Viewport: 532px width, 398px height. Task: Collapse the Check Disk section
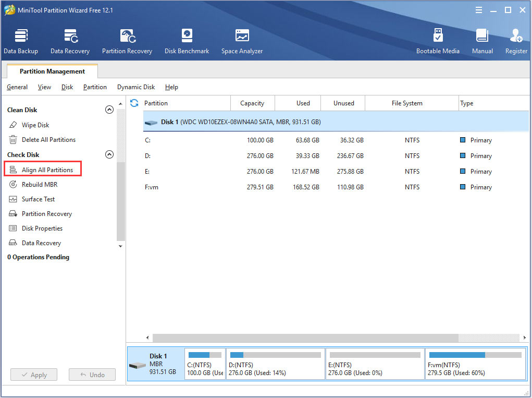coord(109,154)
